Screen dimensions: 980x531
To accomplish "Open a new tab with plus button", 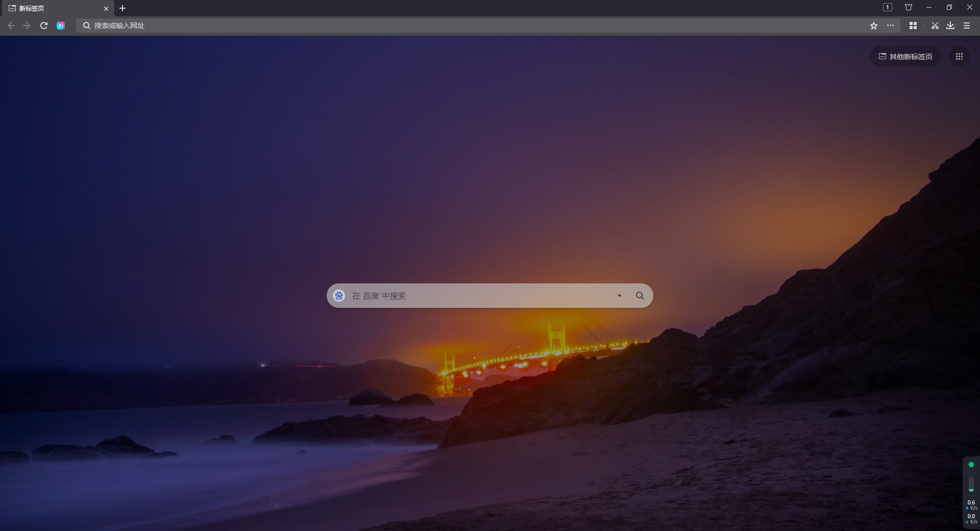I will (122, 8).
